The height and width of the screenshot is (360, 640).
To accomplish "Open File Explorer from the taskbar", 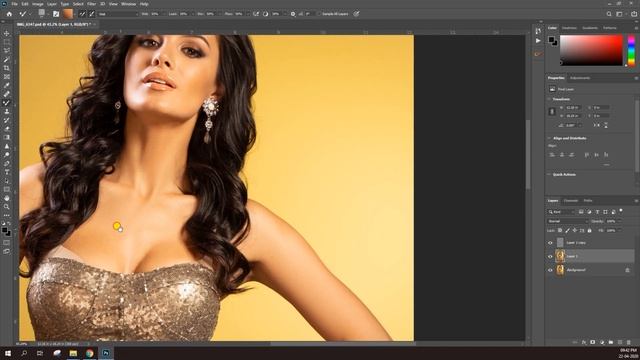I will coord(73,353).
